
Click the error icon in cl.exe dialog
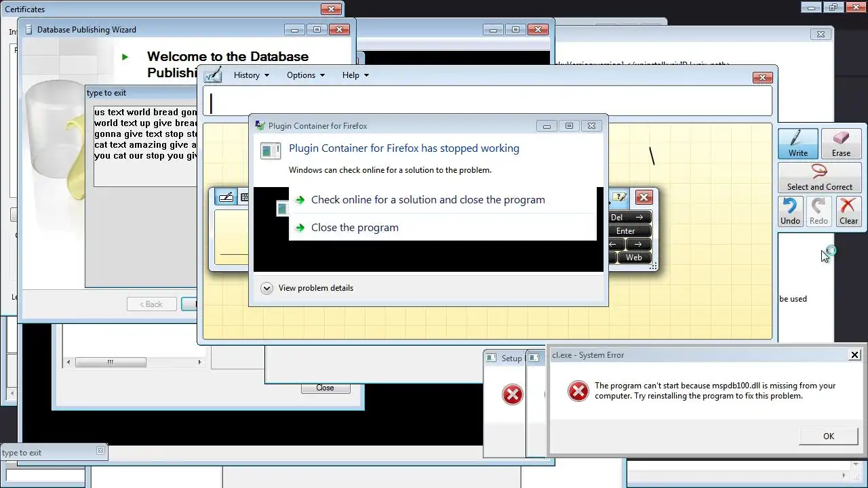(x=578, y=390)
